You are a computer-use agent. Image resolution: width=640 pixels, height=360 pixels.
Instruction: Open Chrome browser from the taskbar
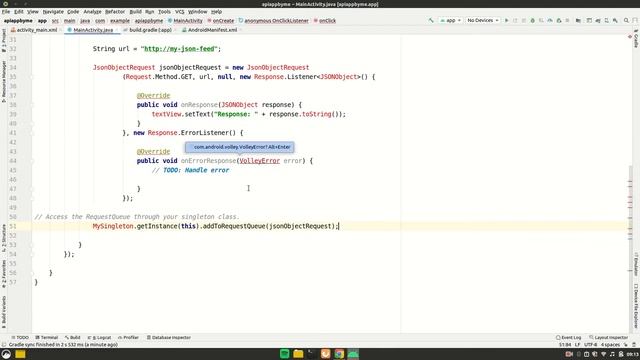pyautogui.click(x=339, y=354)
